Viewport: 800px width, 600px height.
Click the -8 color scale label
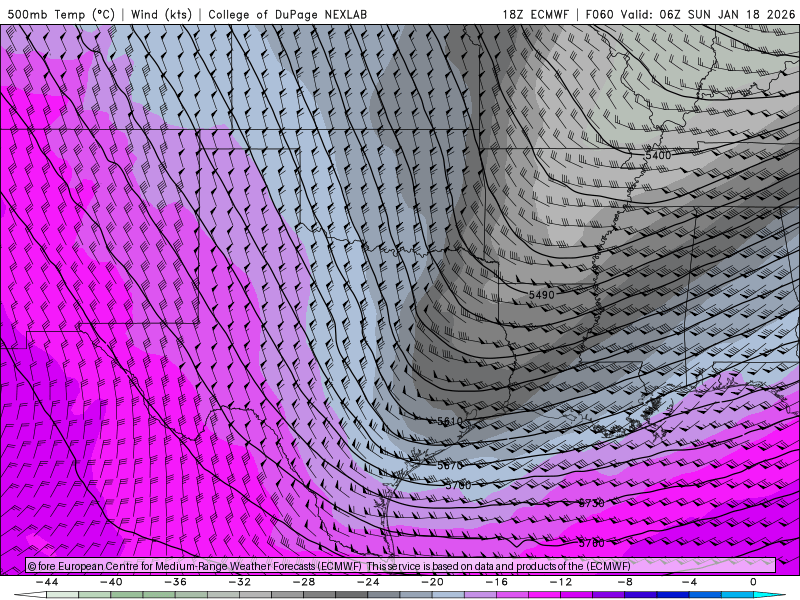pos(625,582)
